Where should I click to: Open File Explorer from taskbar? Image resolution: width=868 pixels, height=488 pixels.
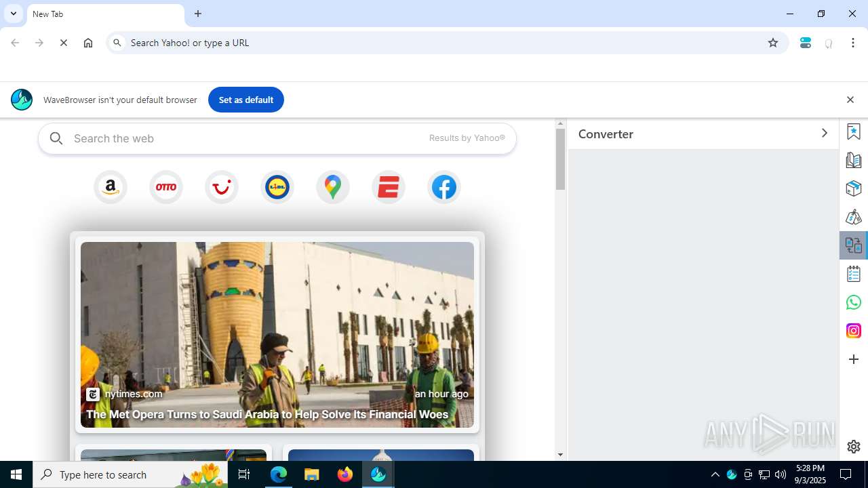click(312, 474)
